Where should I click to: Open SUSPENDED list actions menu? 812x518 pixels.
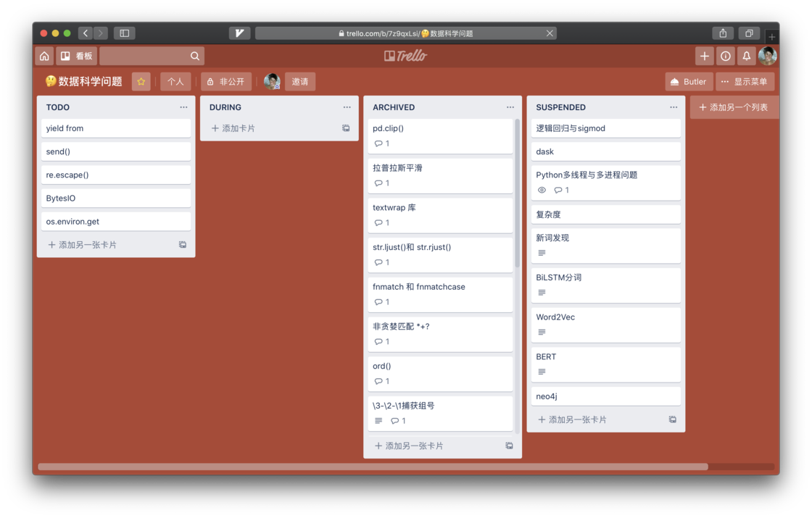pyautogui.click(x=674, y=107)
